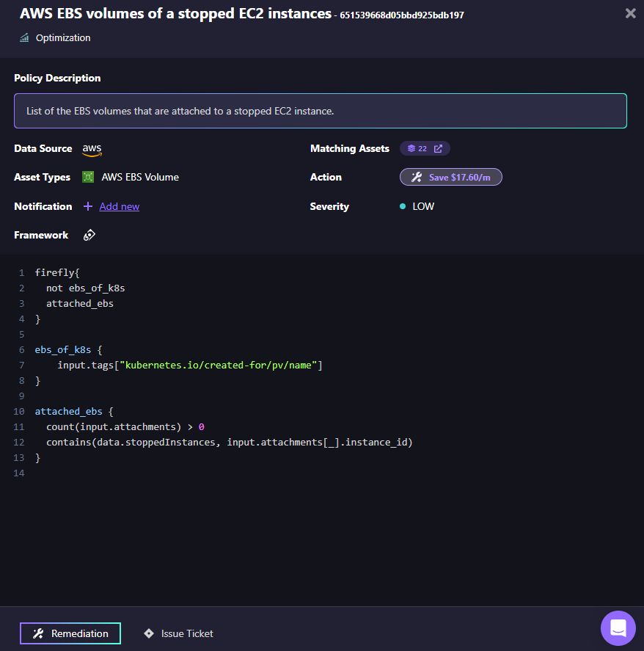Click the plus icon beside Add new
The image size is (644, 651).
[x=88, y=206]
